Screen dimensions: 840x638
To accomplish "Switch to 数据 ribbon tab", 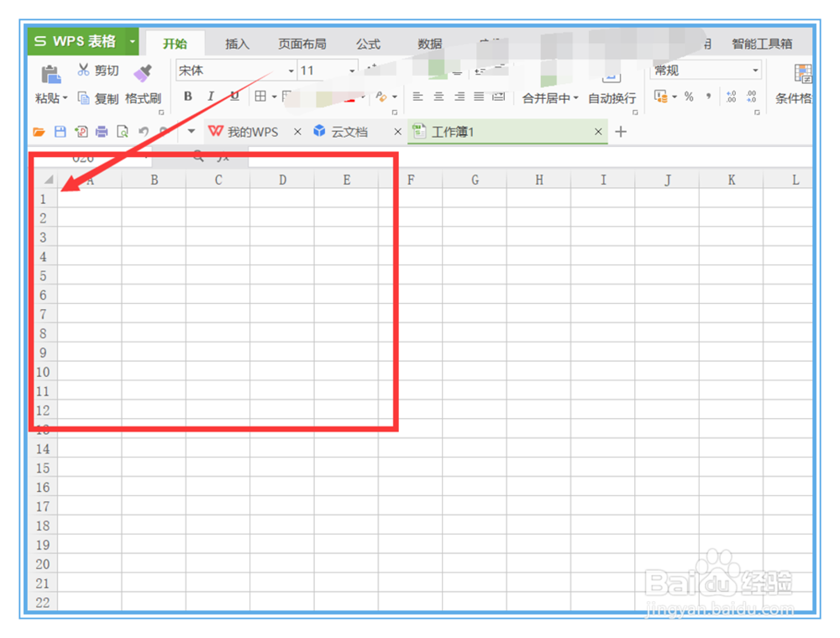I will pos(430,44).
